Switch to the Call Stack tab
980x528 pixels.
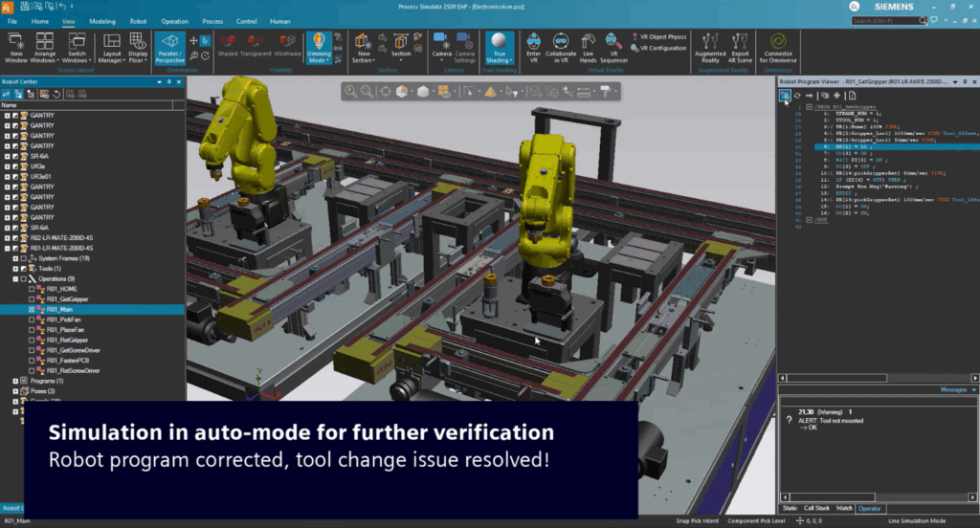point(817,508)
